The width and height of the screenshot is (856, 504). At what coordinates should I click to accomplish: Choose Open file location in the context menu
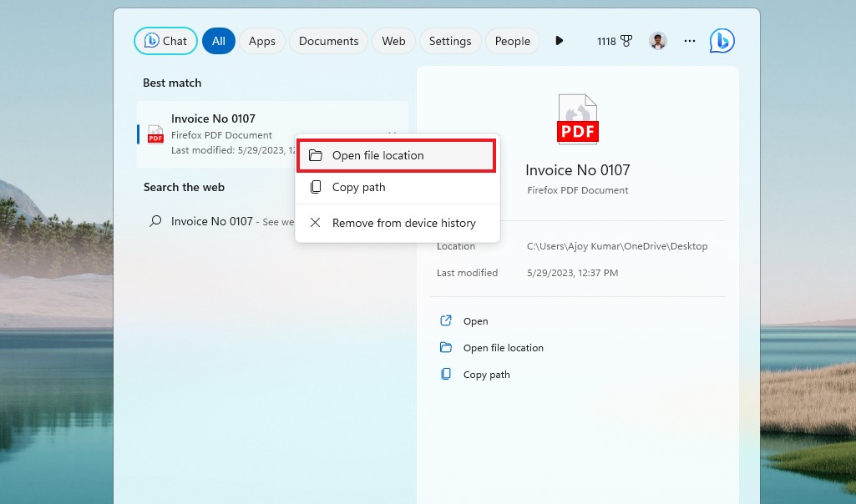[x=377, y=155]
